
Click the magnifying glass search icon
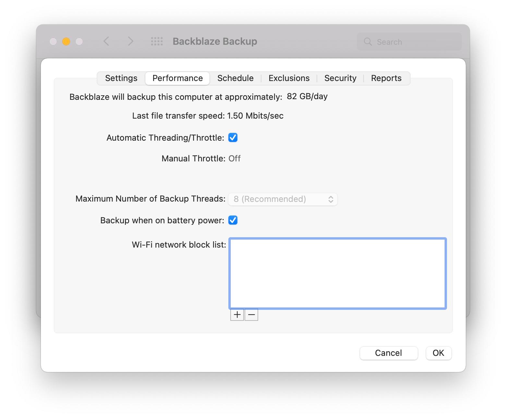(368, 41)
